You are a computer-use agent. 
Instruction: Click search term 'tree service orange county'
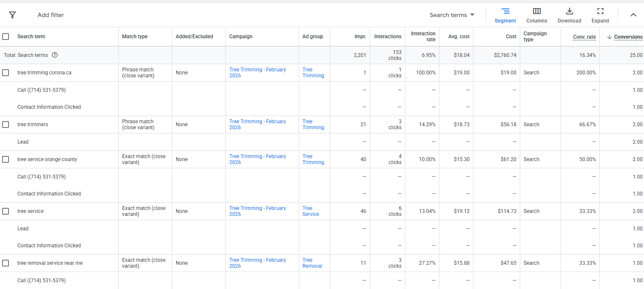click(x=47, y=159)
